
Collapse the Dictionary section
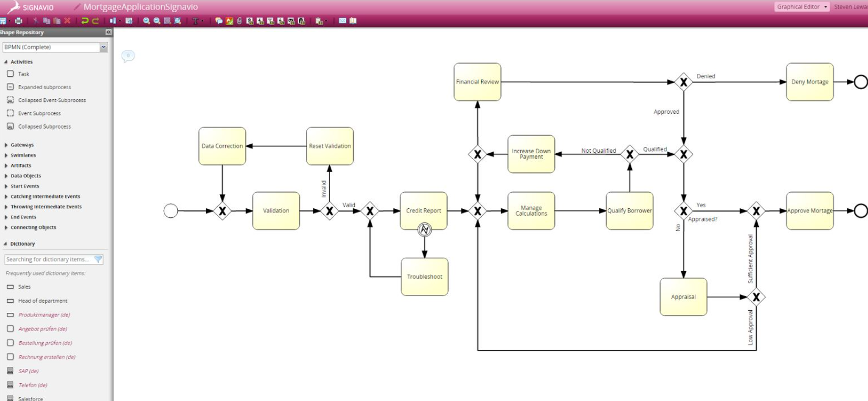[6, 244]
